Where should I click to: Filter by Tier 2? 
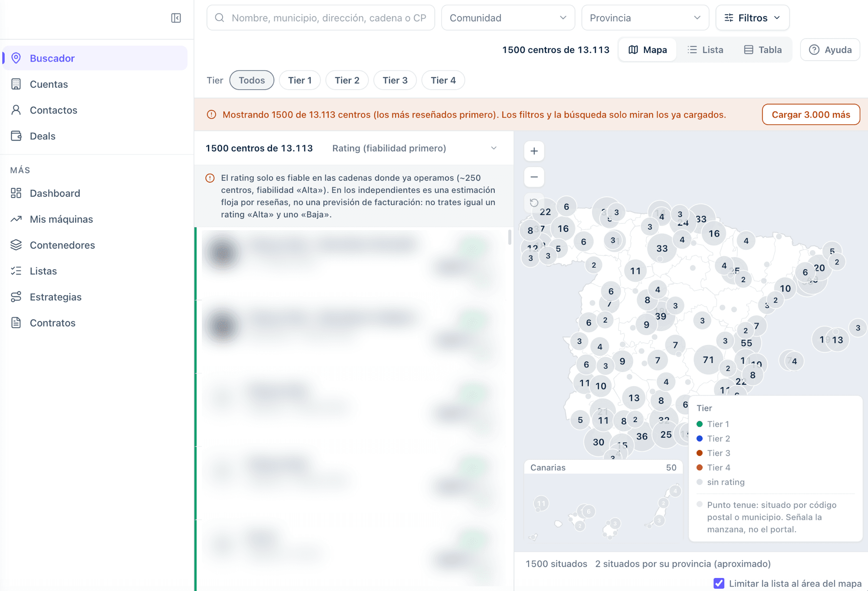click(347, 80)
